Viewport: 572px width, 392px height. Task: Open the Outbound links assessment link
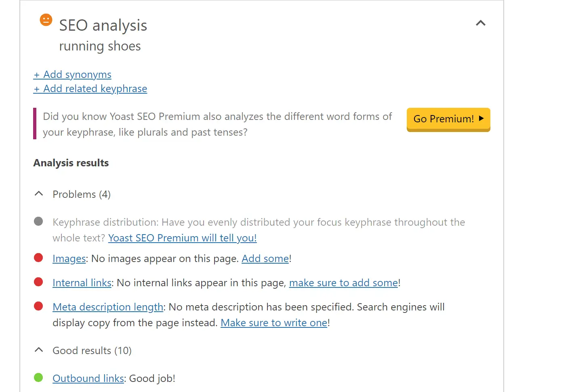tap(88, 379)
